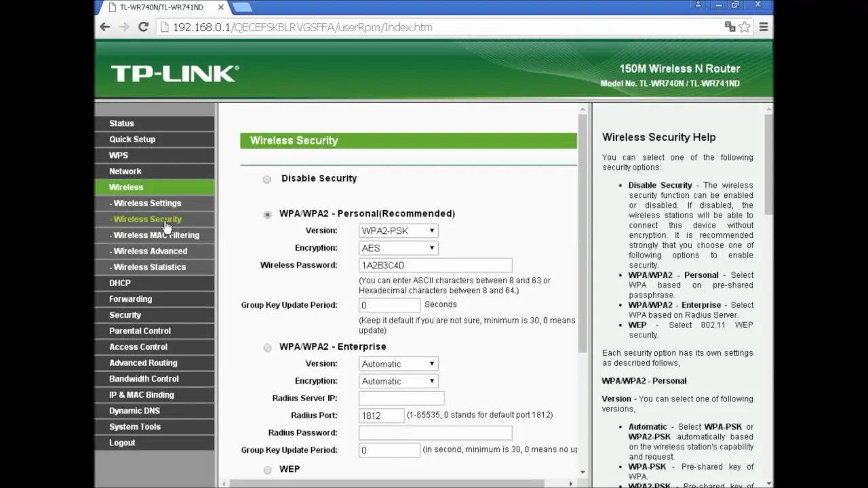Open the Quick Setup menu

tap(155, 139)
